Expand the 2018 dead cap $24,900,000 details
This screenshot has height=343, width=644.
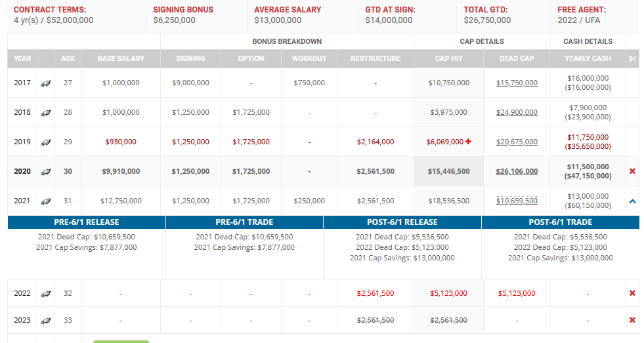click(517, 112)
